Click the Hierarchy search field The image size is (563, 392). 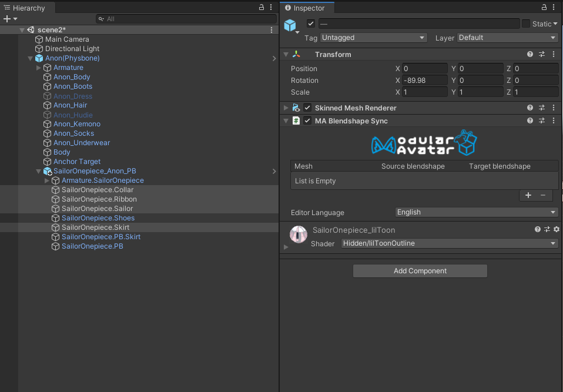point(186,19)
